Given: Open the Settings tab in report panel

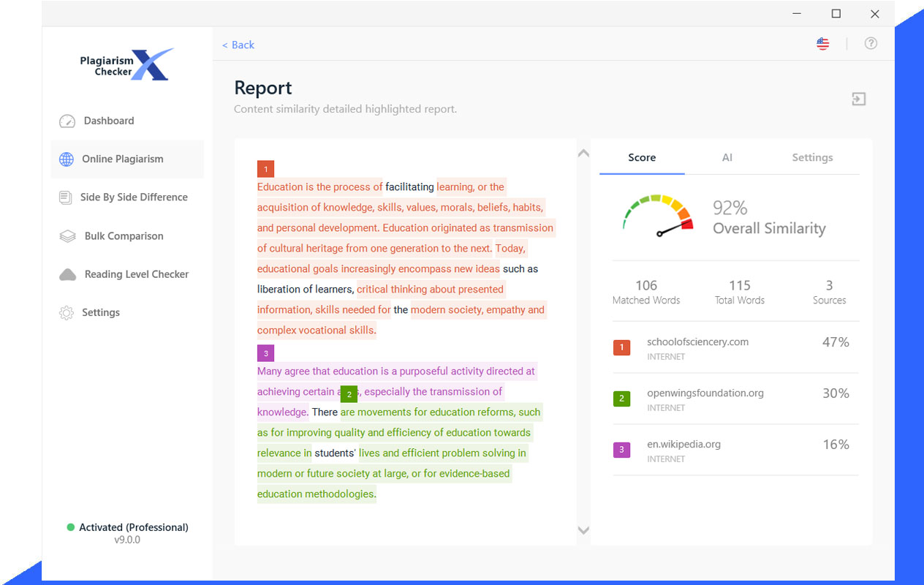Looking at the screenshot, I should click(x=811, y=157).
